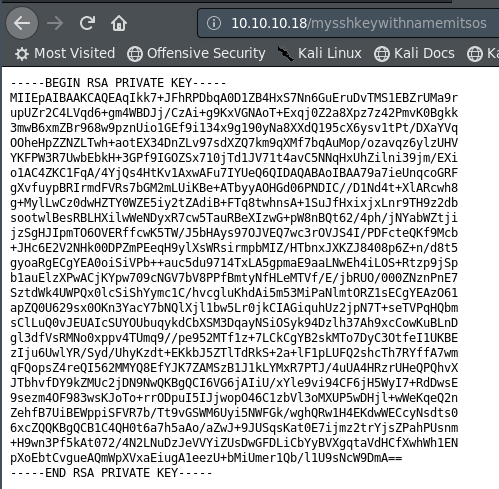Viewport: 499px width, 489px height.
Task: Click the key line starting with JTbhvfDY9kZMUc
Action: (234, 383)
